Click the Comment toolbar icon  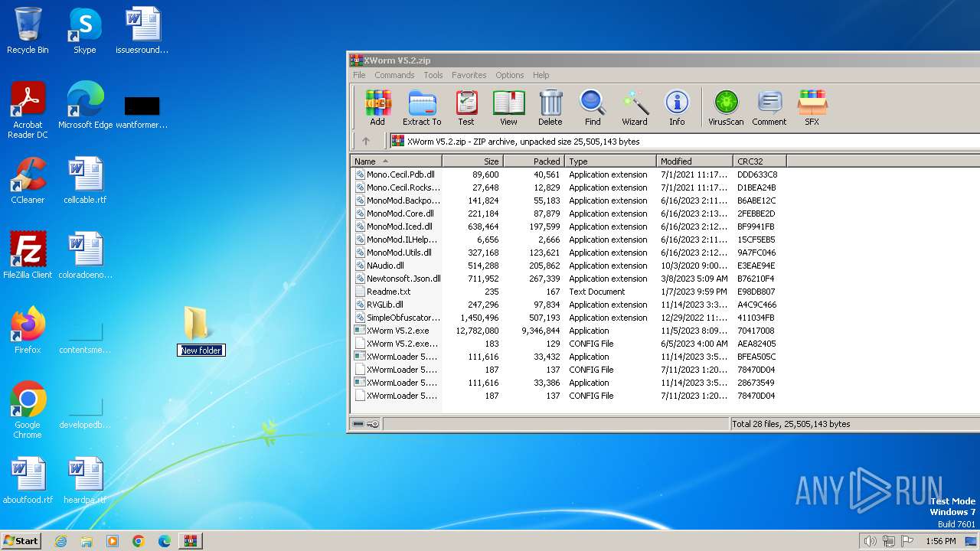pyautogui.click(x=769, y=107)
